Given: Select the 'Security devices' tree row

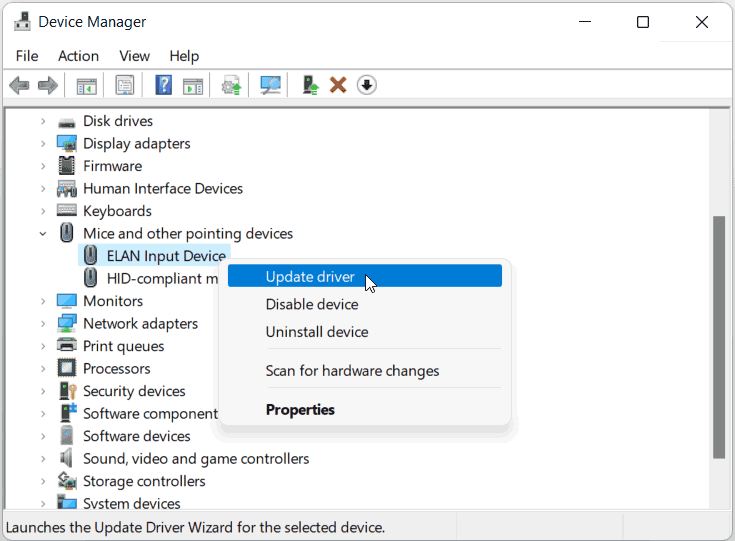Looking at the screenshot, I should [x=134, y=391].
